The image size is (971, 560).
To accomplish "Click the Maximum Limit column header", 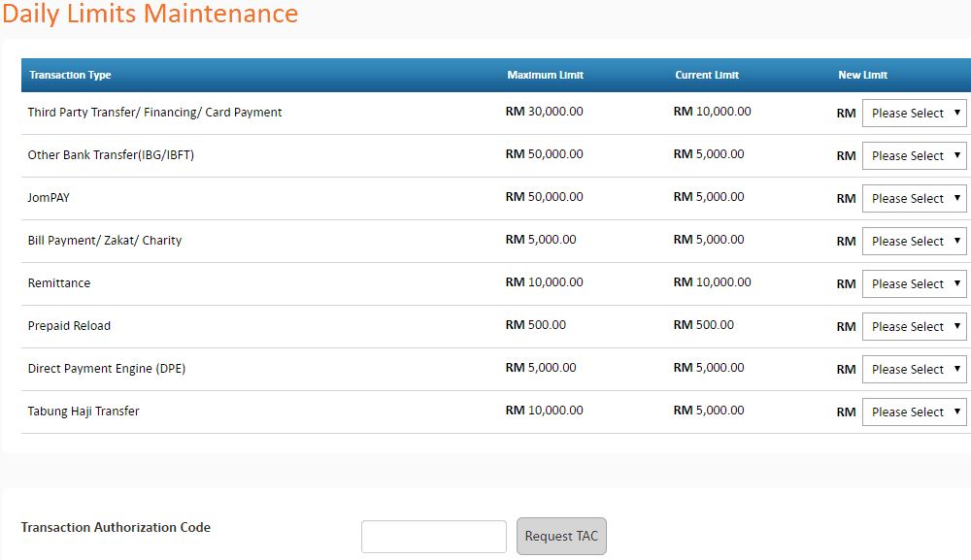I will point(545,75).
